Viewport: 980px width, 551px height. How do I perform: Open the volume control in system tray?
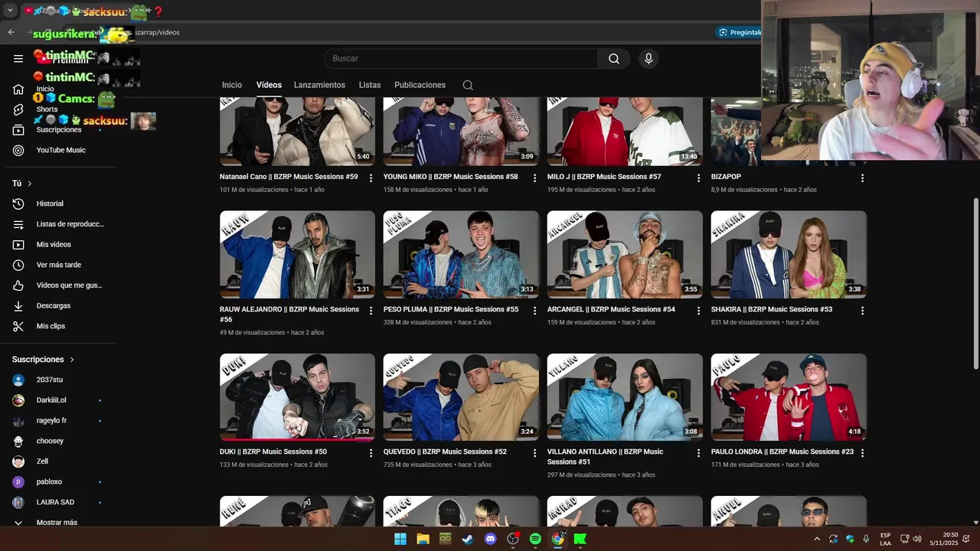click(917, 539)
